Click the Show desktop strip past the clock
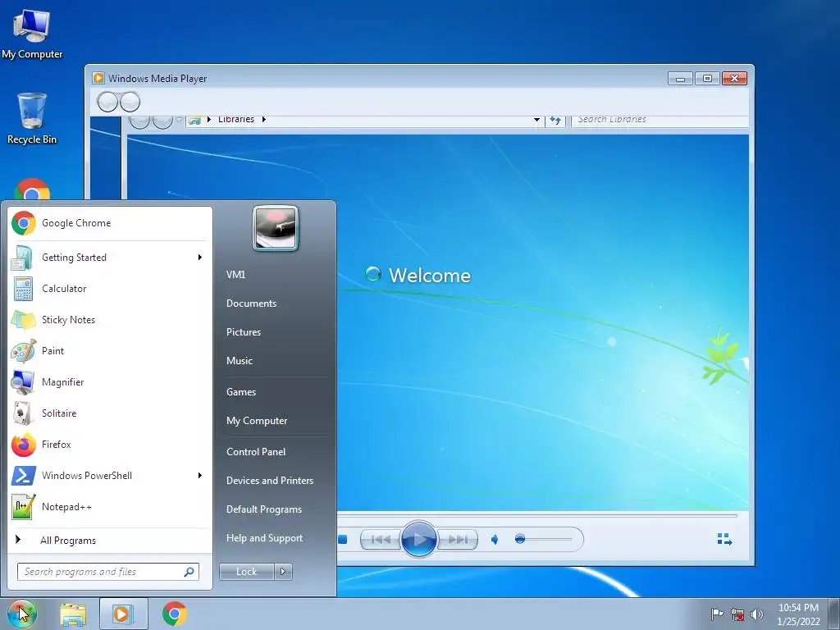Viewport: 840px width, 630px height. pos(834,614)
